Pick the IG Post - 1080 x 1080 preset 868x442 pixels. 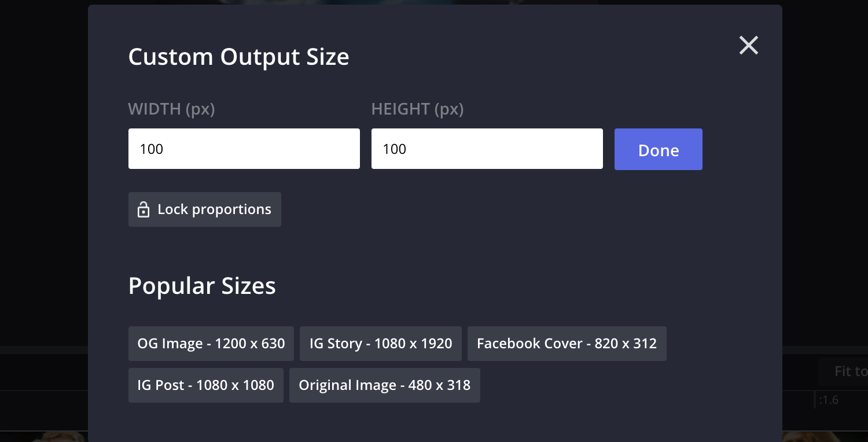[x=205, y=385]
